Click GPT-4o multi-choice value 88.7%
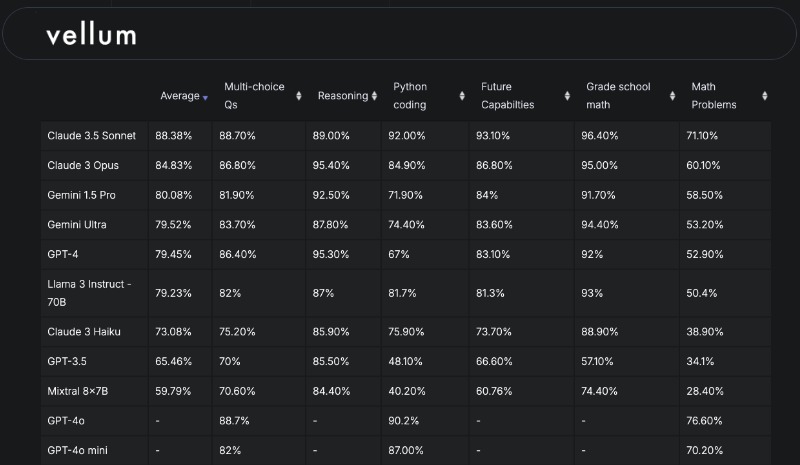 (x=234, y=421)
